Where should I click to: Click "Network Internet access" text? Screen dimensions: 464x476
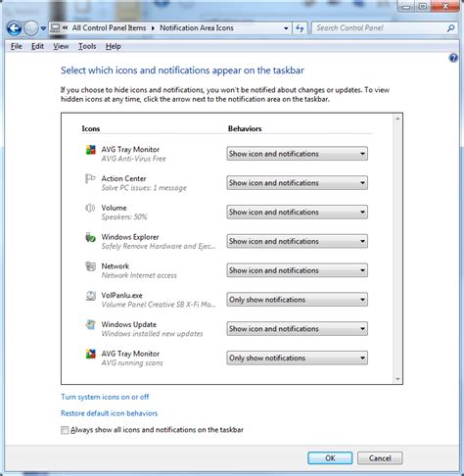(x=139, y=275)
